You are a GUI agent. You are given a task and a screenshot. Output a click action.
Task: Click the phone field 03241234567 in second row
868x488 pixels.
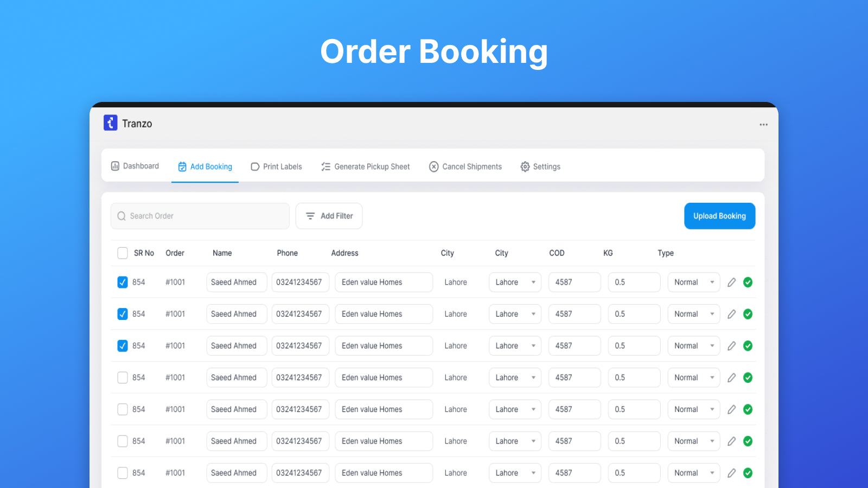point(301,314)
